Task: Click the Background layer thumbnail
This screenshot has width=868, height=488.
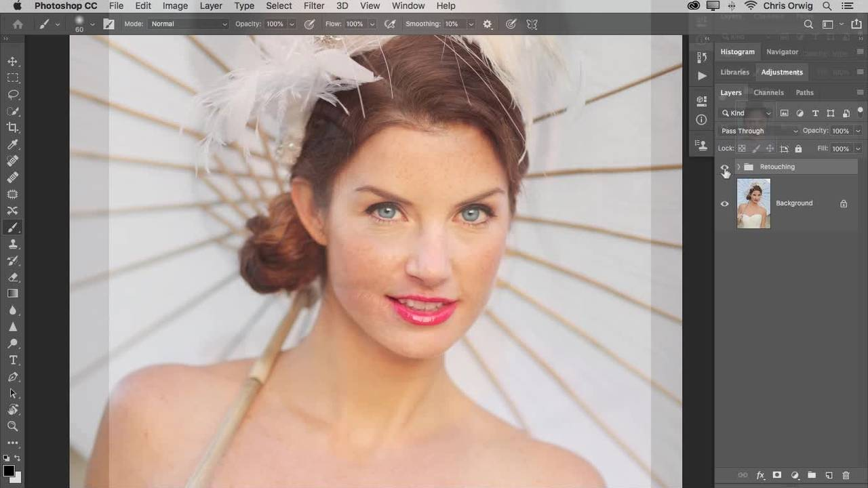Action: click(753, 203)
